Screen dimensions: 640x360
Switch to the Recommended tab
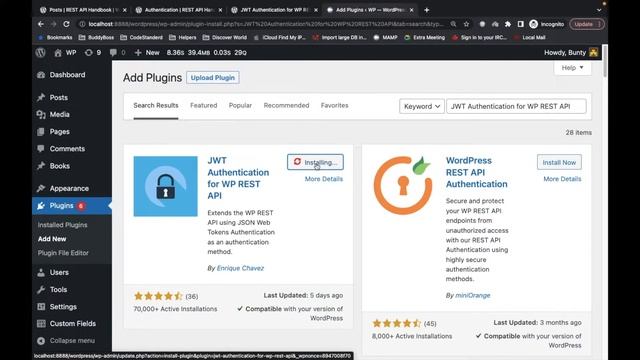[x=287, y=105]
